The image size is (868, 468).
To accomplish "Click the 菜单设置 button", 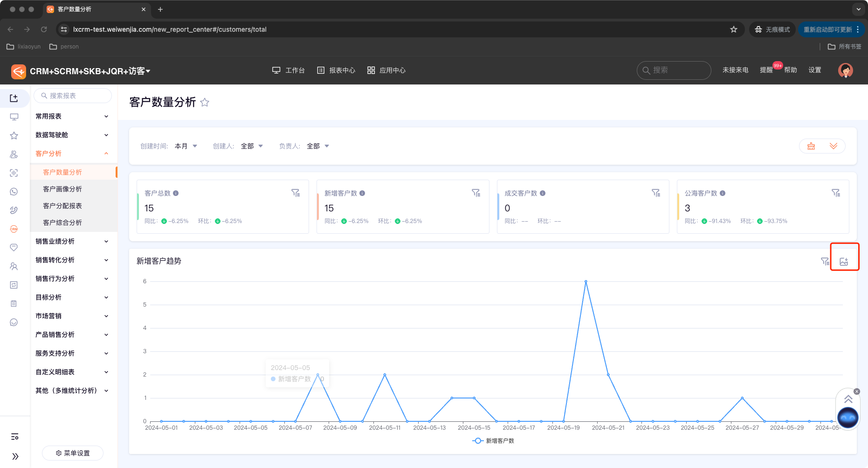I will 73,453.
